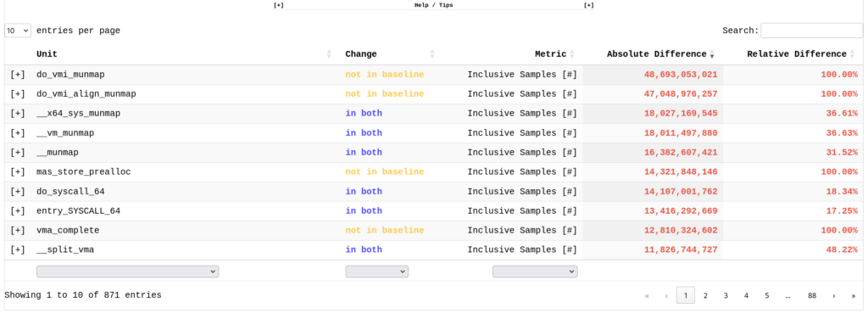The height and width of the screenshot is (314, 868).
Task: Click into the Search field
Action: [811, 31]
